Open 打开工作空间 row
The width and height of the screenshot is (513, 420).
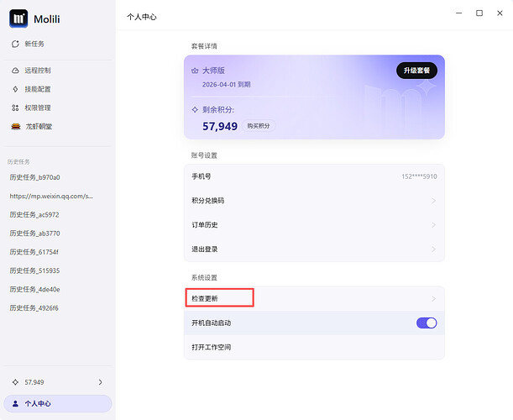pos(211,347)
